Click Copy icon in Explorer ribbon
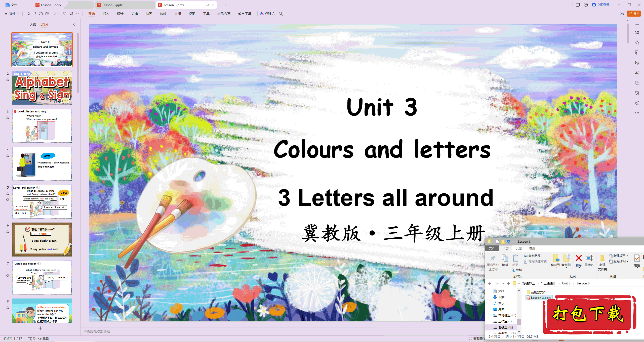 coord(505,261)
